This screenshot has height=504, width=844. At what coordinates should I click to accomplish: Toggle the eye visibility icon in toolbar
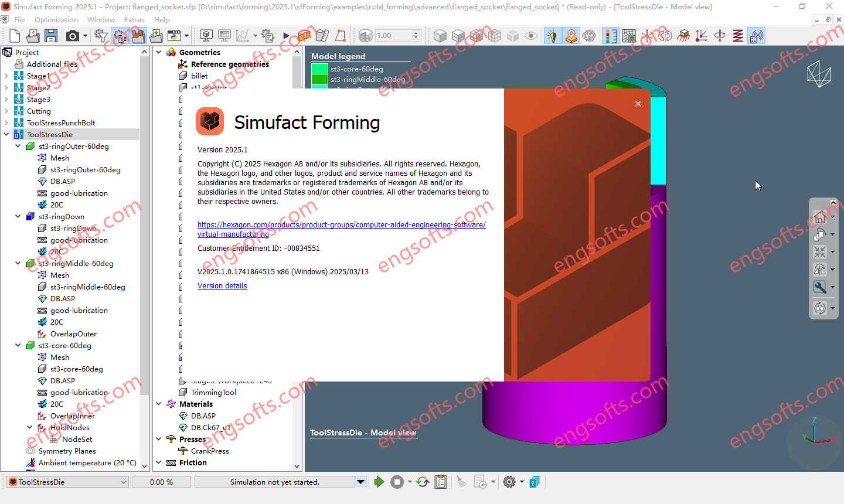[531, 36]
